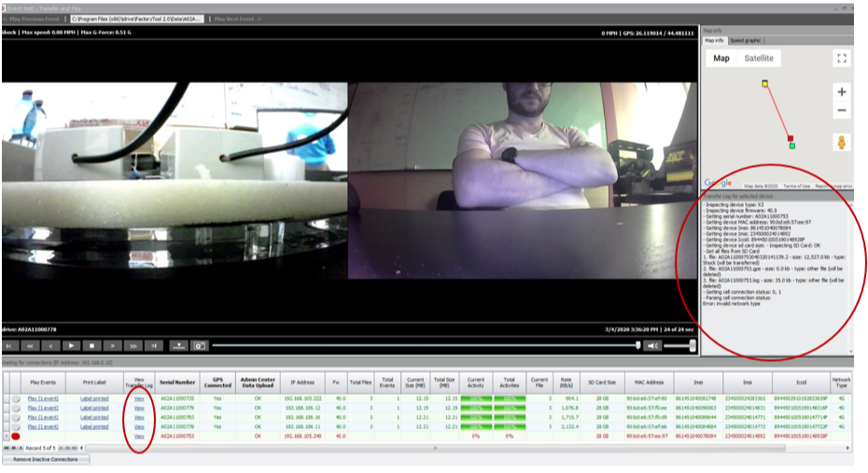Click the export/download video icon
This screenshot has width=868, height=473.
click(x=178, y=346)
